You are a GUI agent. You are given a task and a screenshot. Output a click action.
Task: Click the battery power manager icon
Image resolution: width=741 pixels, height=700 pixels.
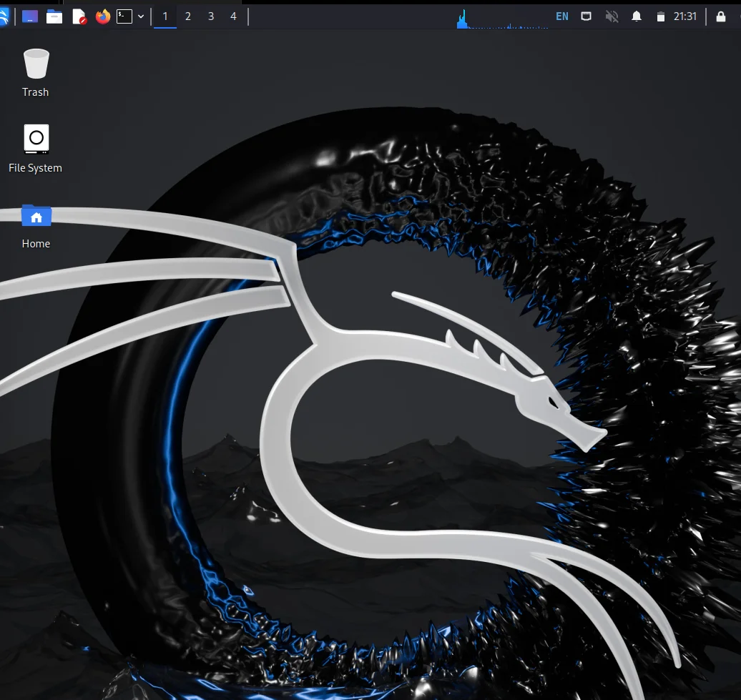point(661,16)
